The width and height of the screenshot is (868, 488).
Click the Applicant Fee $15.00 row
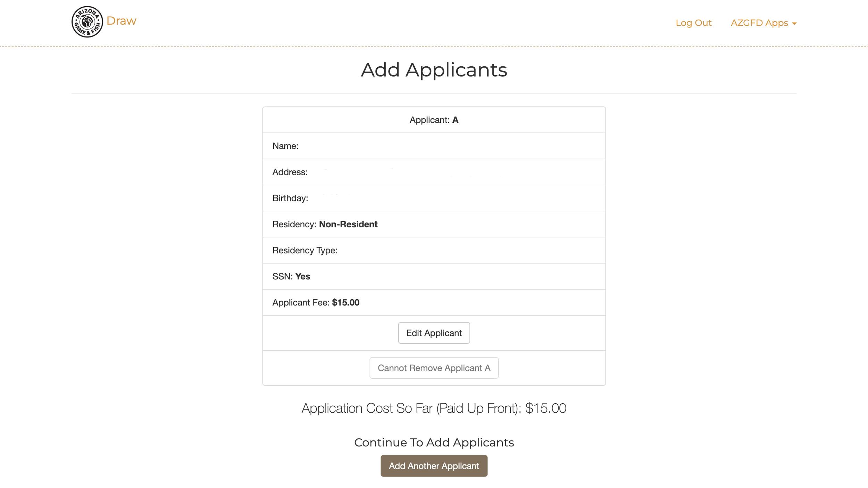(434, 302)
